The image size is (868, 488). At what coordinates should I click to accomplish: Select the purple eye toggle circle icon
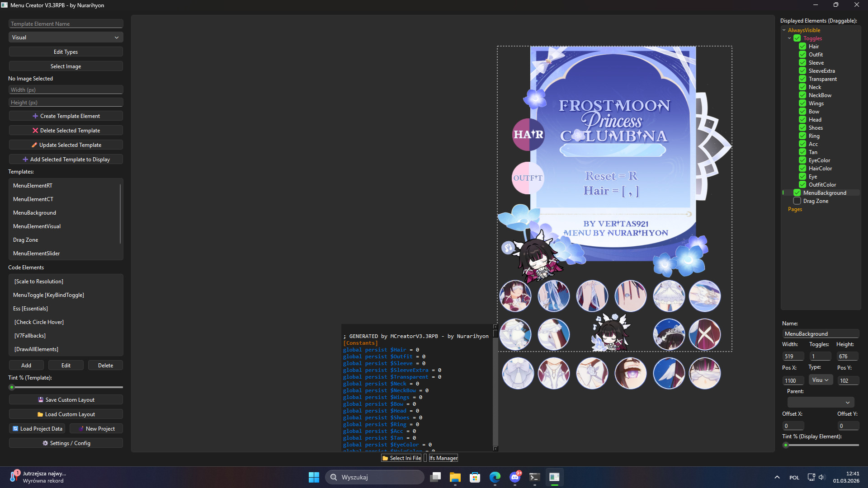tap(630, 373)
